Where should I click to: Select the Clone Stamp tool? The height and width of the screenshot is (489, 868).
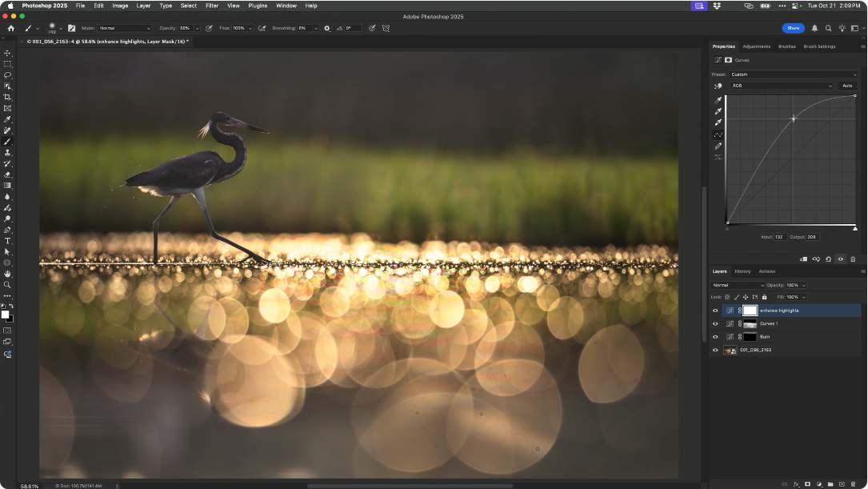coord(8,152)
